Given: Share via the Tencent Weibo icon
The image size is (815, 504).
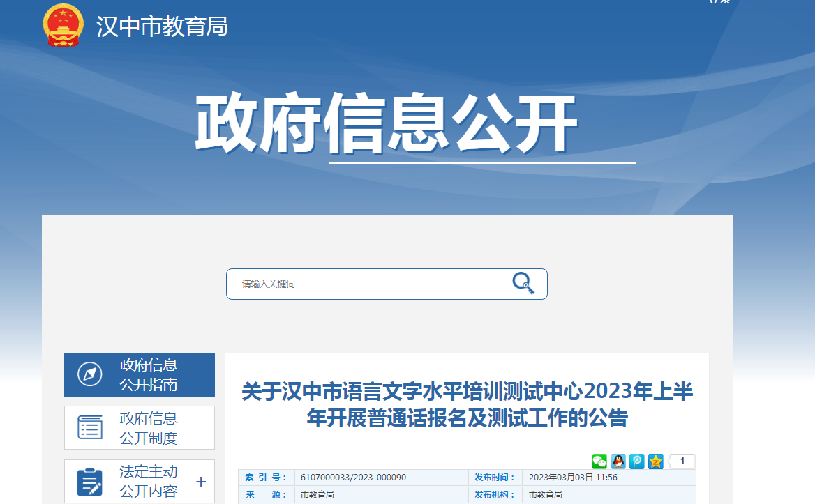Looking at the screenshot, I should tap(636, 461).
